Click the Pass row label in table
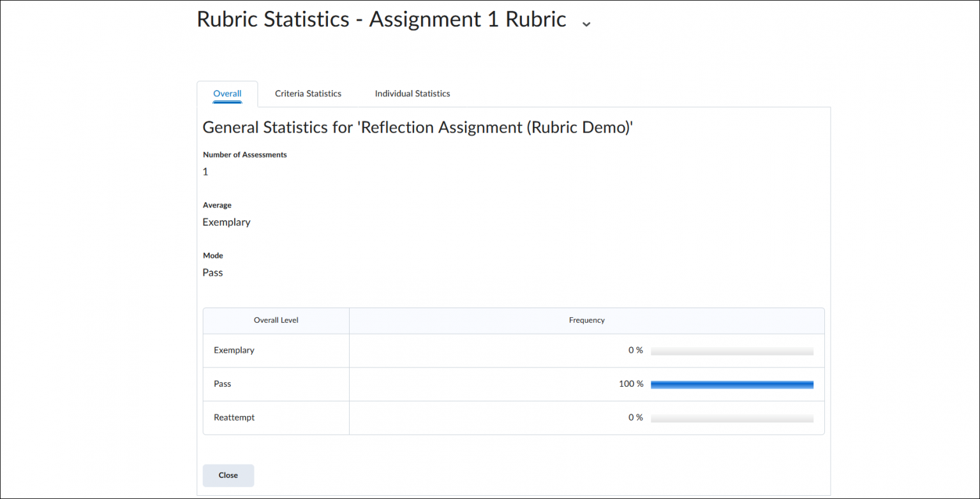980x499 pixels. [x=222, y=384]
